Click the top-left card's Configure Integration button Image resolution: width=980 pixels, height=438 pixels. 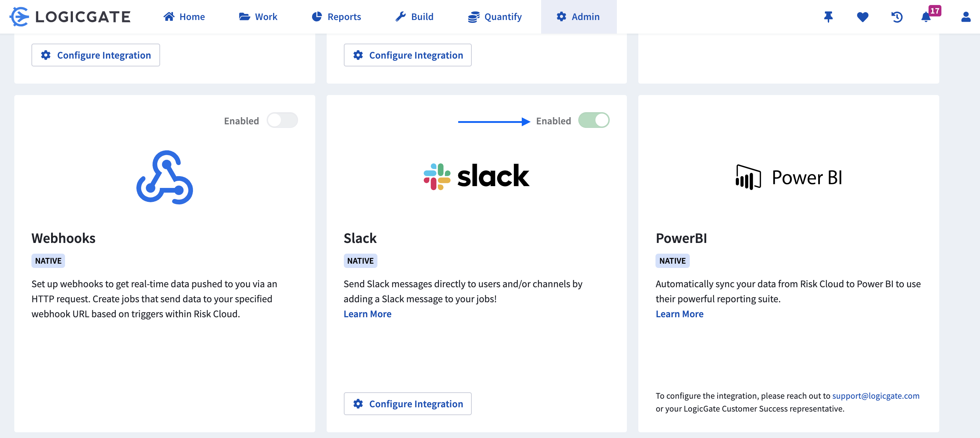(x=95, y=55)
